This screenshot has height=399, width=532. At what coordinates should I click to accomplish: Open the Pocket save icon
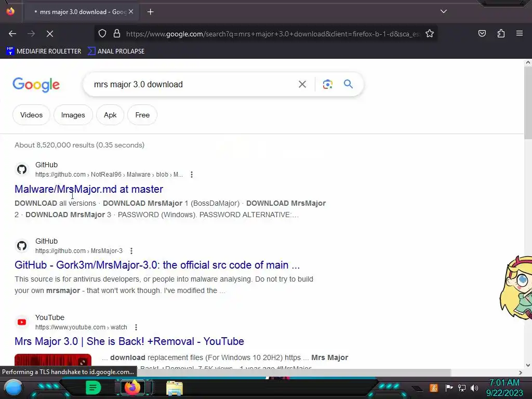coord(482,33)
